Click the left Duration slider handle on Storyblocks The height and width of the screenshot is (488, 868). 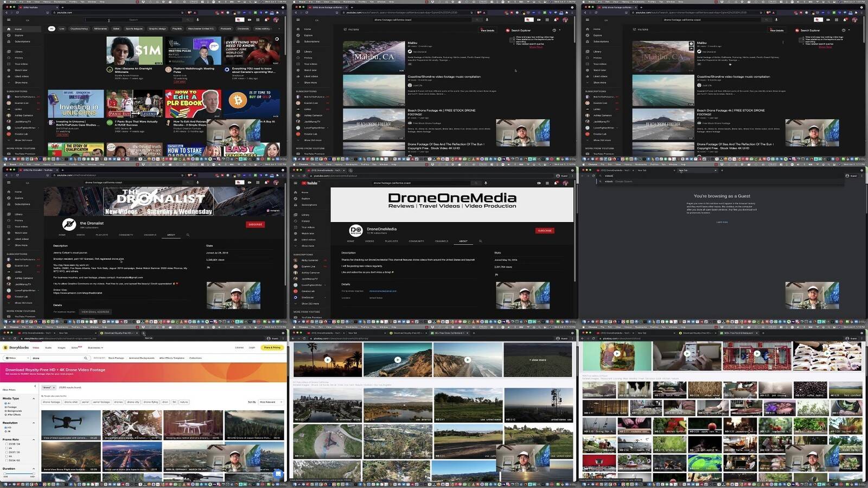(4, 473)
